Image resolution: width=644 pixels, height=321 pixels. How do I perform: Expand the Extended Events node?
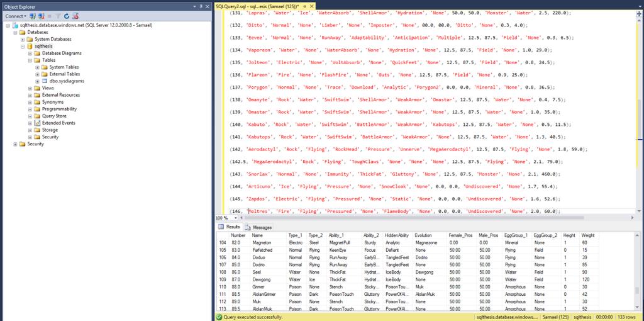point(30,123)
